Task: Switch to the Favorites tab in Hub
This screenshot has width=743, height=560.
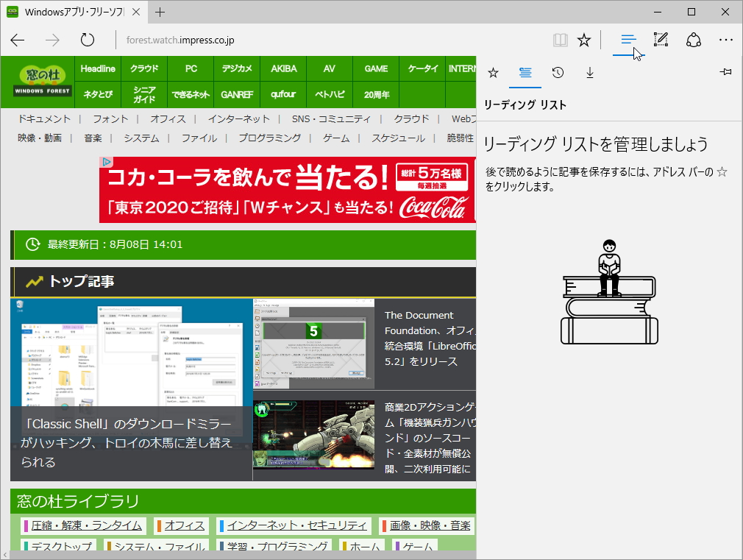Action: (x=493, y=72)
